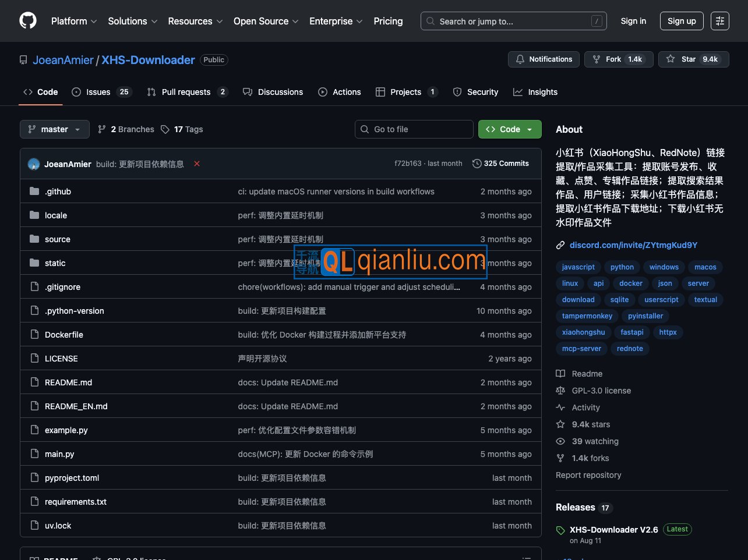Screen dimensions: 748x560
Task: Click the clock icon beside 325 Commits
Action: tap(477, 164)
